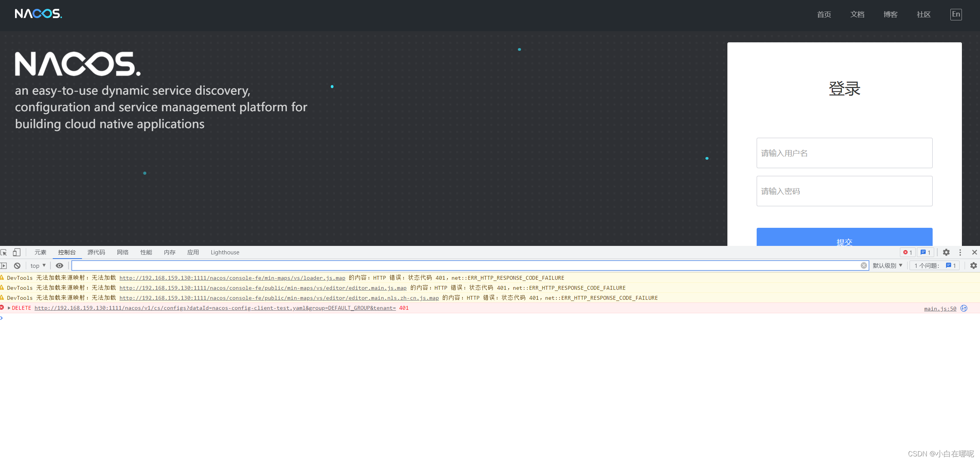Switch language with the En button
This screenshot has height=461, width=980.
click(x=956, y=14)
